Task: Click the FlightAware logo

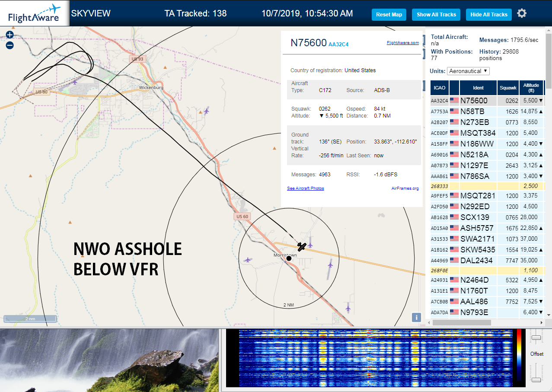Action: [35, 13]
